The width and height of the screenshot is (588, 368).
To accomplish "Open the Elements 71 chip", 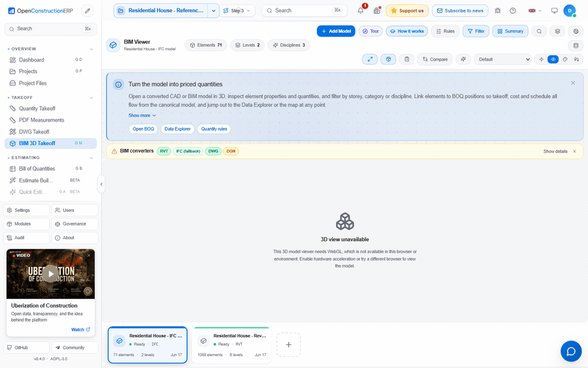I will [x=206, y=45].
